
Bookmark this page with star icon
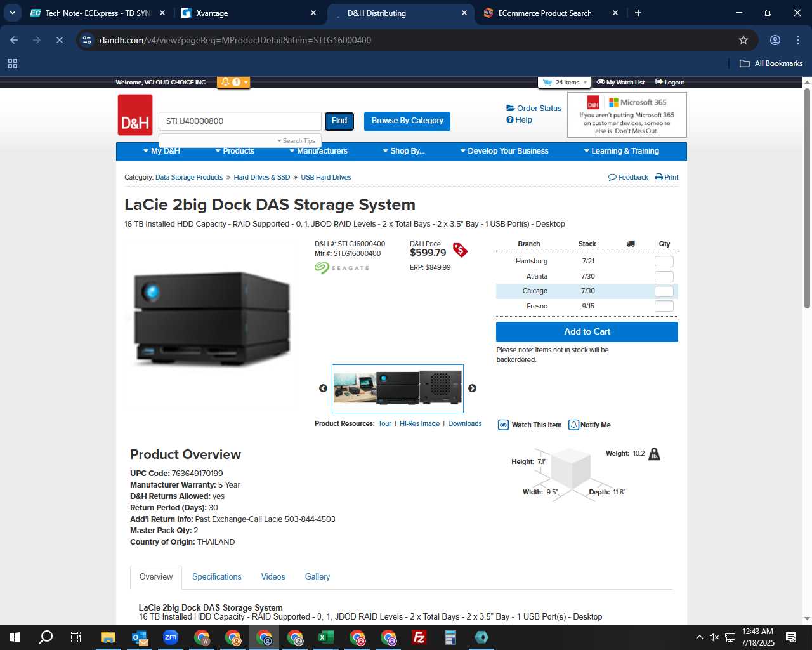tap(743, 40)
